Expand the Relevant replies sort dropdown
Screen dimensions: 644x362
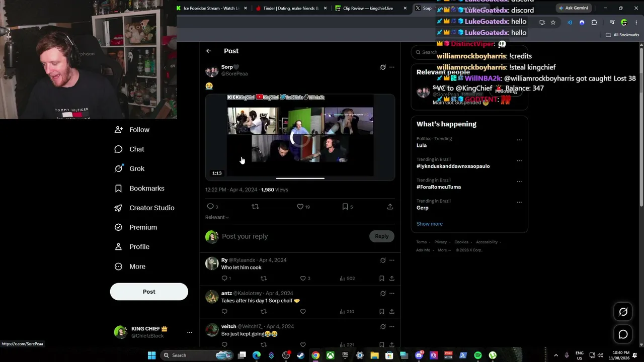217,217
